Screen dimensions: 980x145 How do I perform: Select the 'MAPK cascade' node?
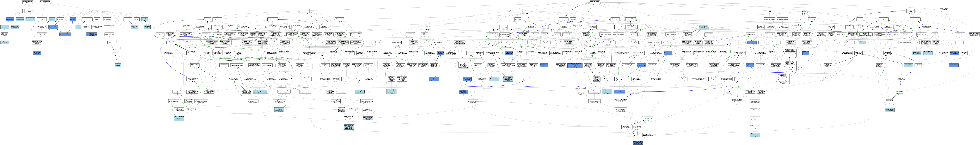point(470,53)
